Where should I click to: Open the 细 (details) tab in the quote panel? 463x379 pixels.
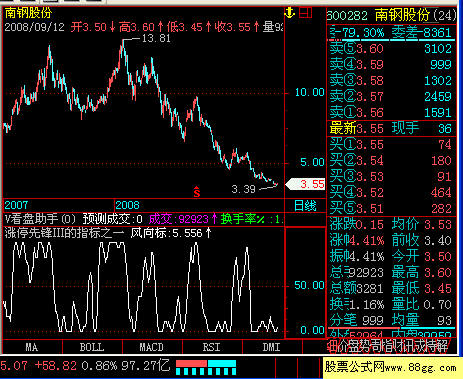[332, 347]
